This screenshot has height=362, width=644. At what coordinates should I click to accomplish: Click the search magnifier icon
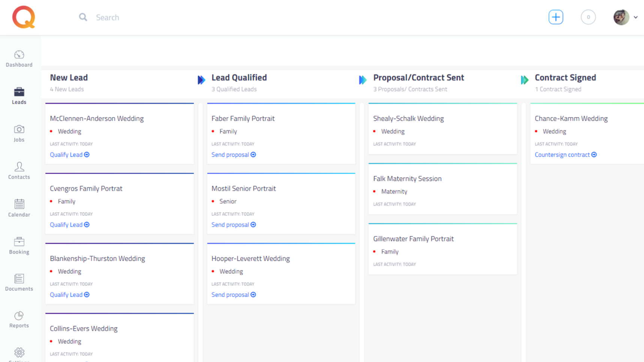(83, 17)
